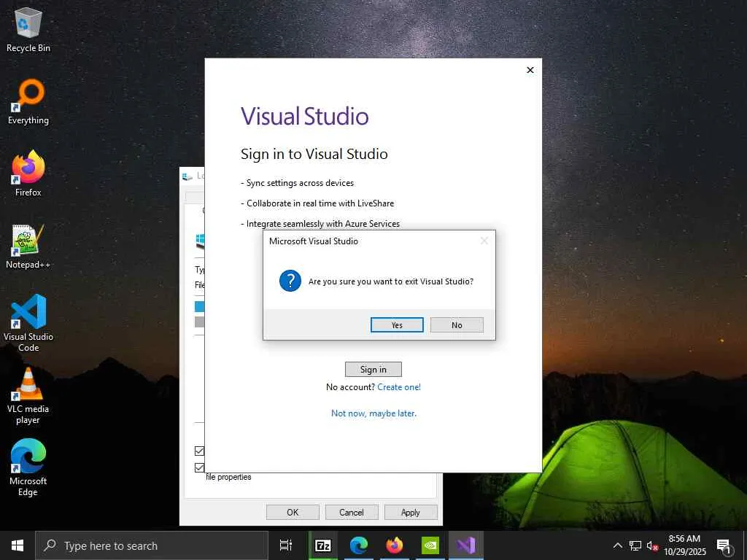Open 7-Zip from the taskbar

point(322,545)
